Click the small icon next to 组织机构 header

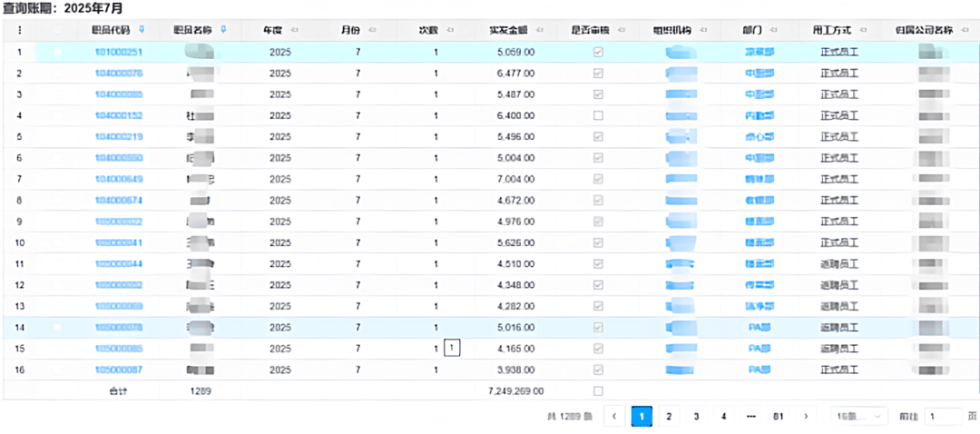coord(704,30)
